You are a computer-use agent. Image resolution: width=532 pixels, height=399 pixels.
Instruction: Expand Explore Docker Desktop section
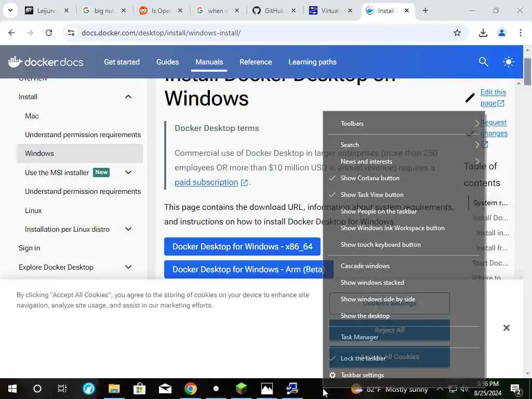(128, 267)
